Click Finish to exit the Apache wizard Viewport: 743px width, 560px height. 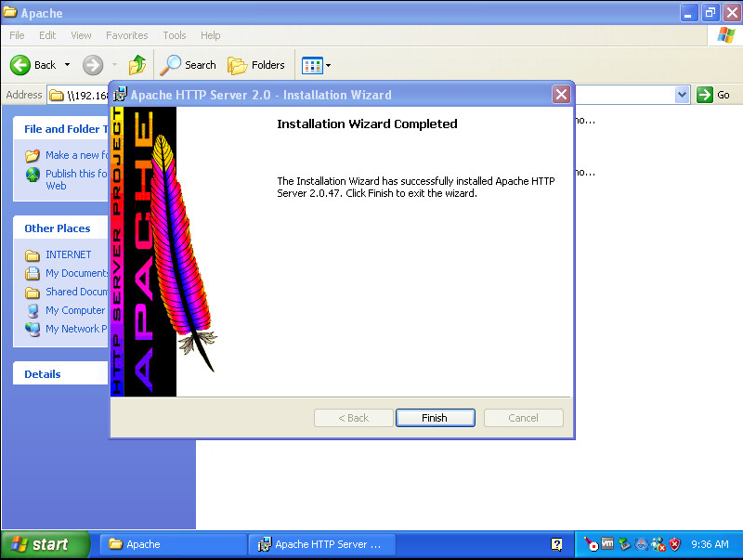point(435,418)
